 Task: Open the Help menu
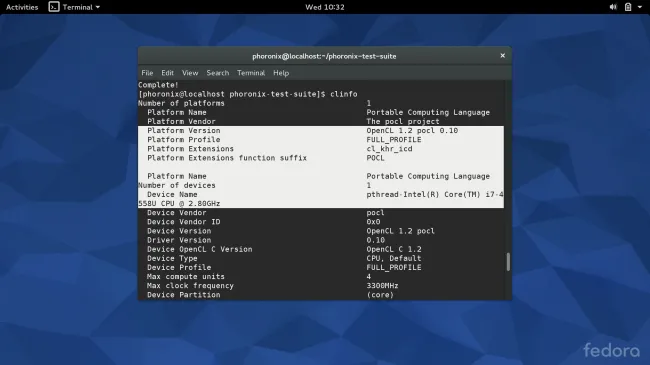[x=281, y=73]
